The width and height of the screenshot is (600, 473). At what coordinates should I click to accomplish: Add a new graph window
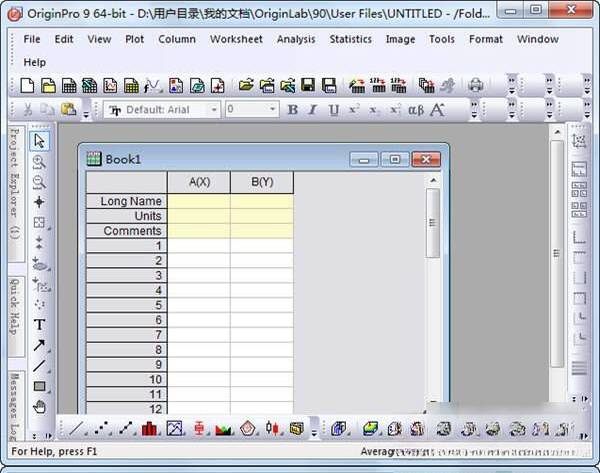[x=110, y=85]
